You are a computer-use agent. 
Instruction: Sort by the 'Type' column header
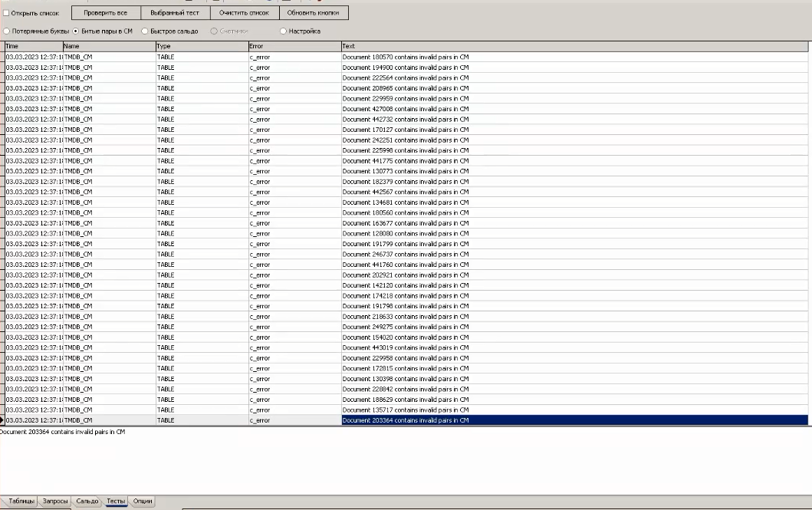click(x=202, y=46)
